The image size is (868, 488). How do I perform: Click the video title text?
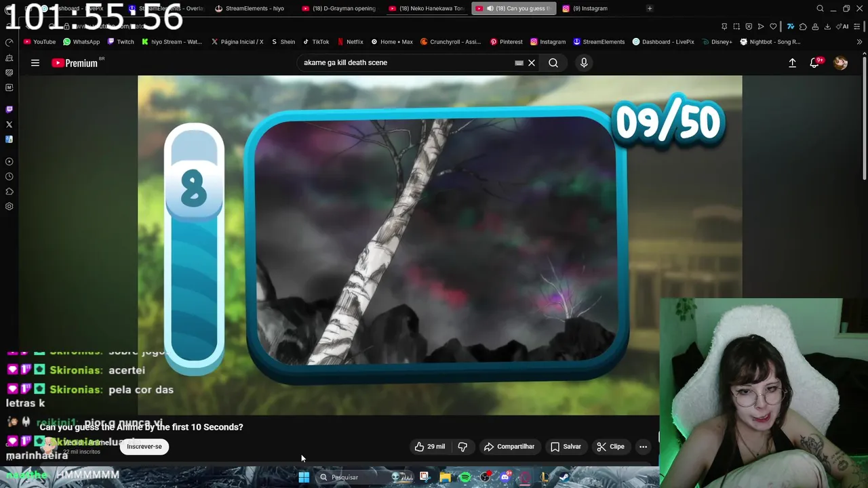141,427
